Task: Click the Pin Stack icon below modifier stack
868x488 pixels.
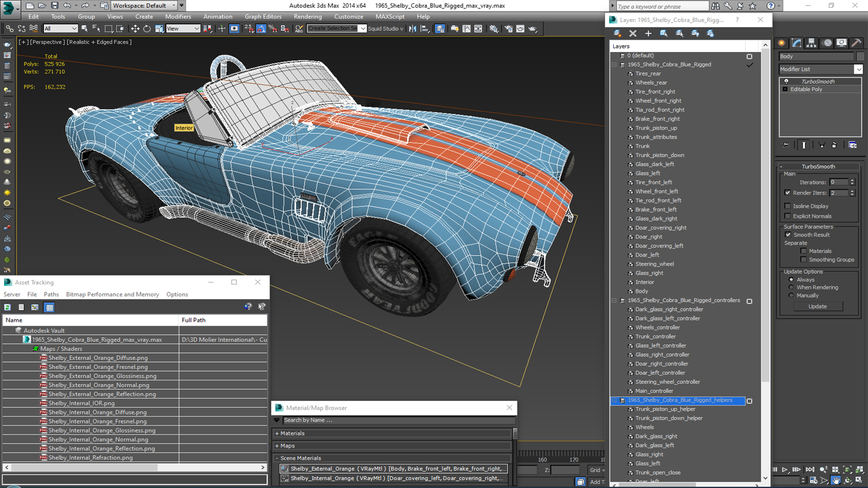Action: pos(786,145)
